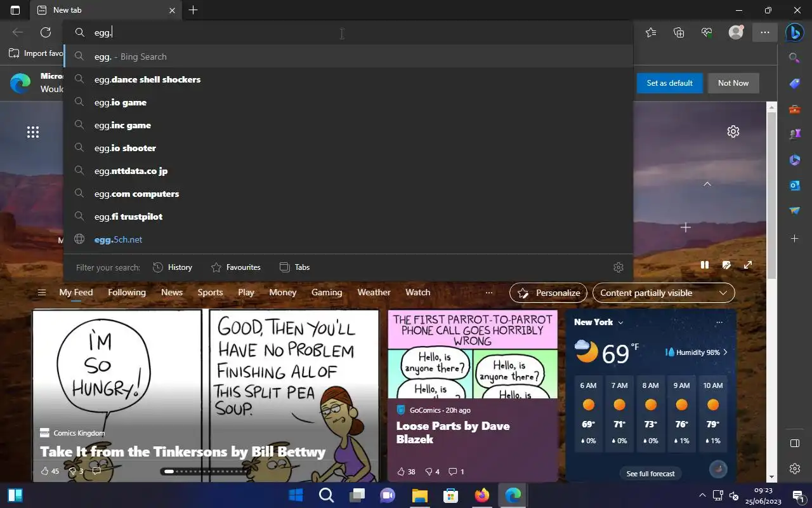
Task: Toggle sidebar layout icon near bottom
Action: point(794,443)
